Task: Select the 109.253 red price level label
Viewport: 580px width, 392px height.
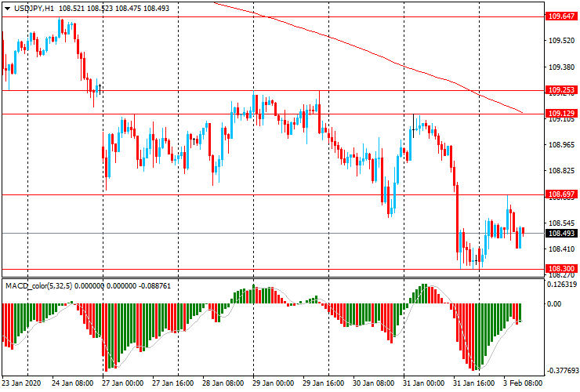Action: (561, 90)
